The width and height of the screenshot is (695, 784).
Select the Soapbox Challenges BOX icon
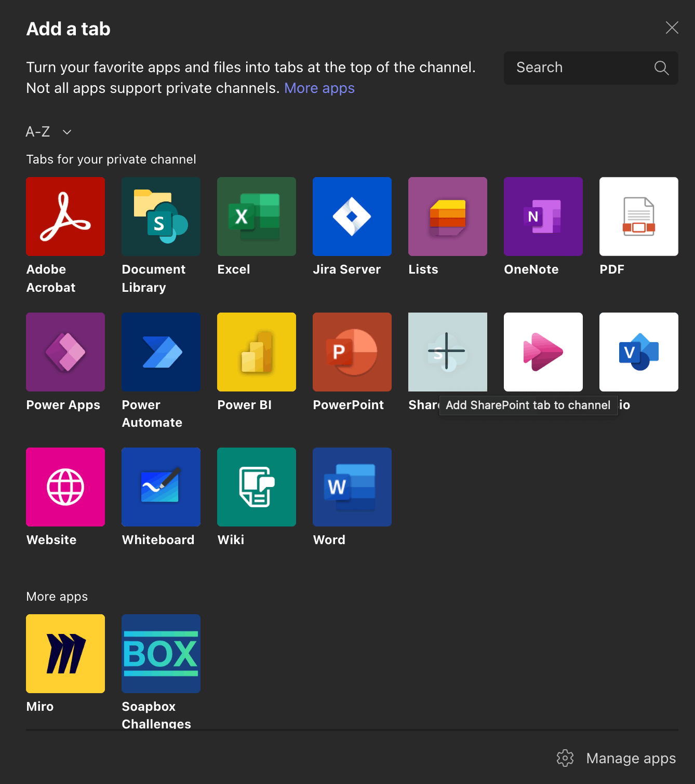(x=161, y=654)
